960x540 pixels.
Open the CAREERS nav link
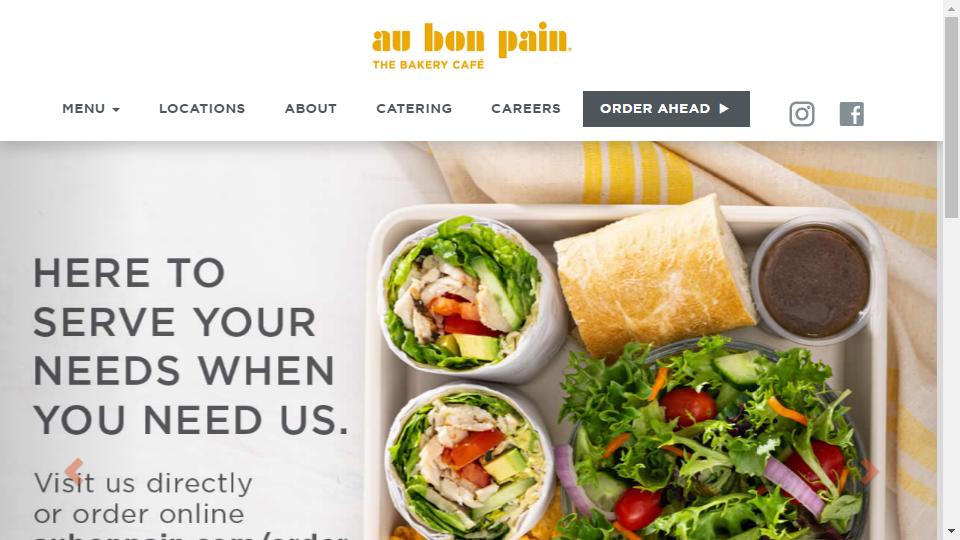(x=526, y=108)
